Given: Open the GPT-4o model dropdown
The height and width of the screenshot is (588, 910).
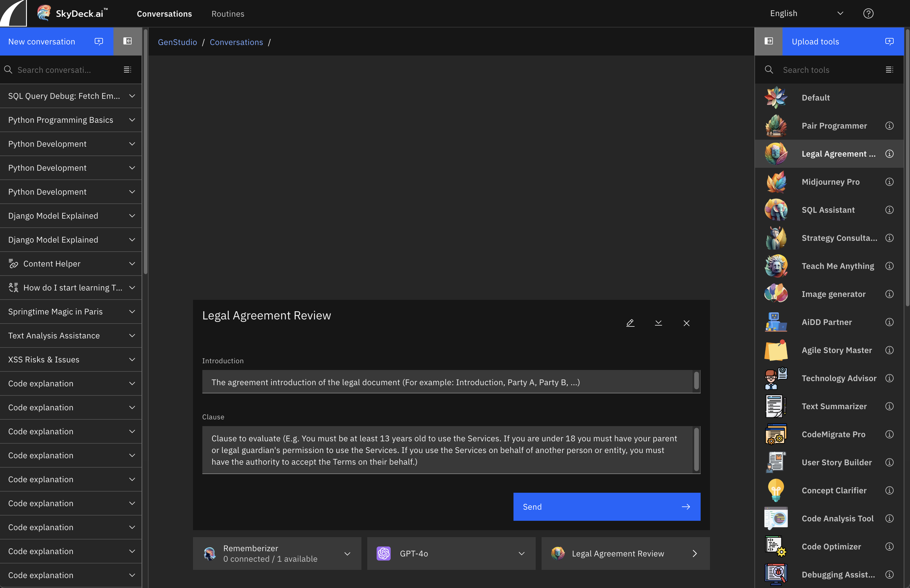Looking at the screenshot, I should (x=522, y=553).
